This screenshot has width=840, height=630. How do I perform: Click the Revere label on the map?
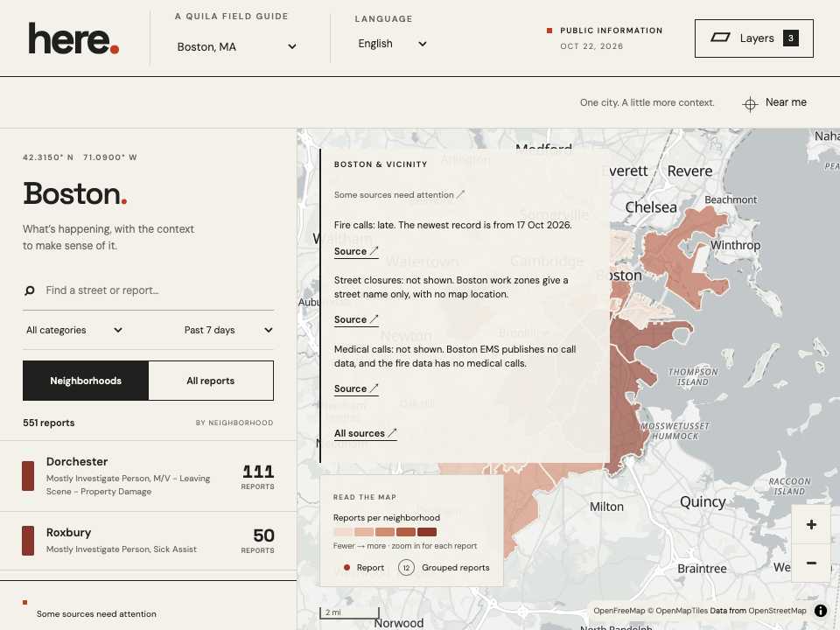[690, 171]
